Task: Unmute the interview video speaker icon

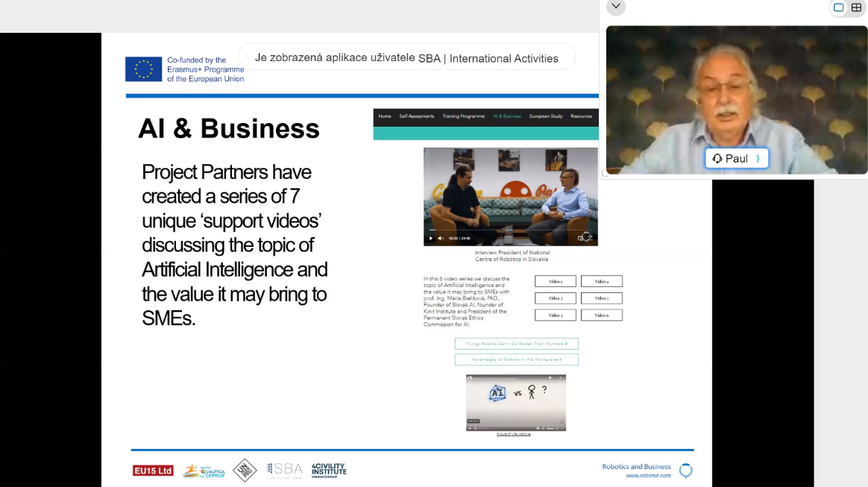Action: coord(441,238)
